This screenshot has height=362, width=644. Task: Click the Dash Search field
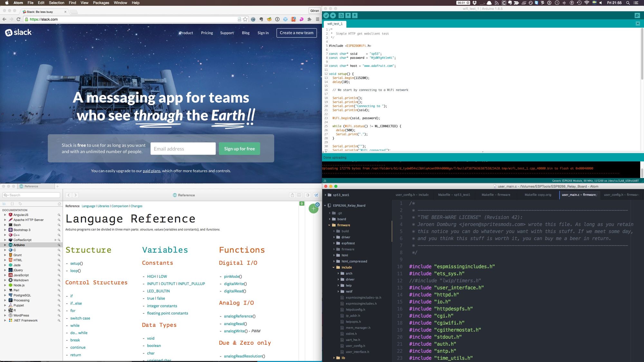pos(31,195)
